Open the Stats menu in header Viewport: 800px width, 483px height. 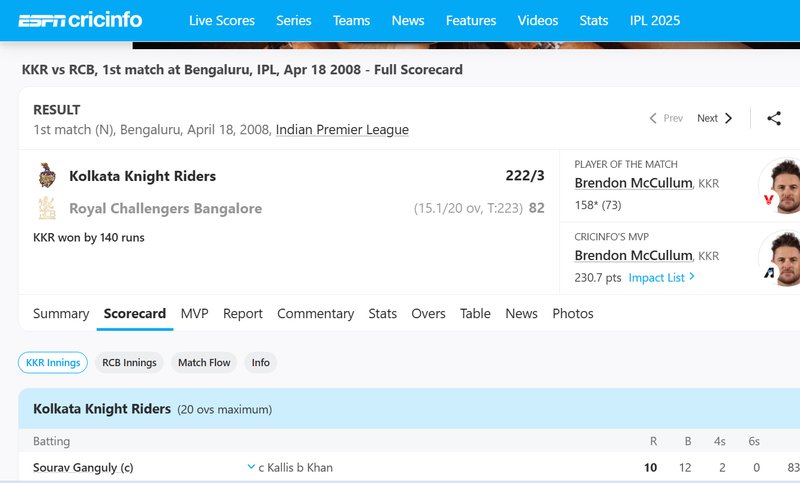594,20
